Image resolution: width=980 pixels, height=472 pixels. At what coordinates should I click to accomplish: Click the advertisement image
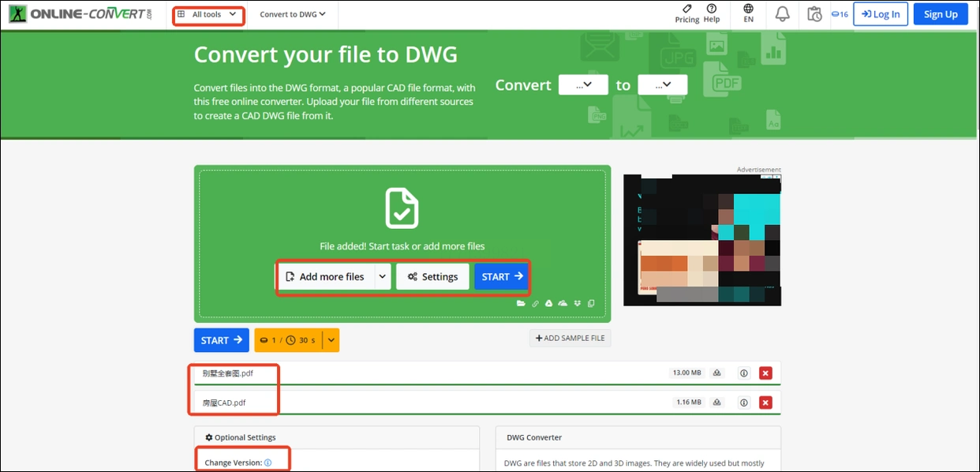click(702, 239)
